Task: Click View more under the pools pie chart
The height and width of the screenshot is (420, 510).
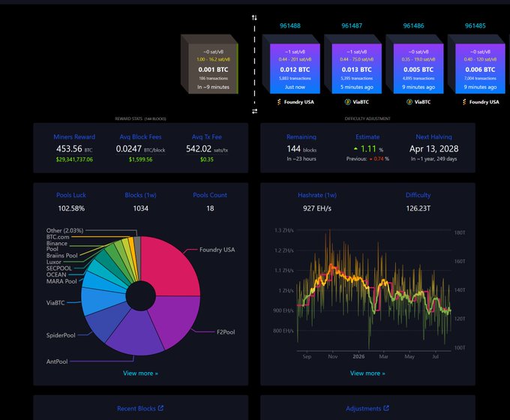Action: (x=140, y=373)
